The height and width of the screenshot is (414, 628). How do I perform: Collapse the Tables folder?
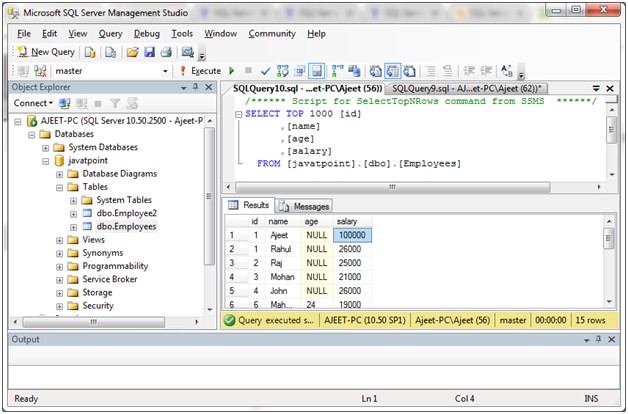click(x=59, y=188)
